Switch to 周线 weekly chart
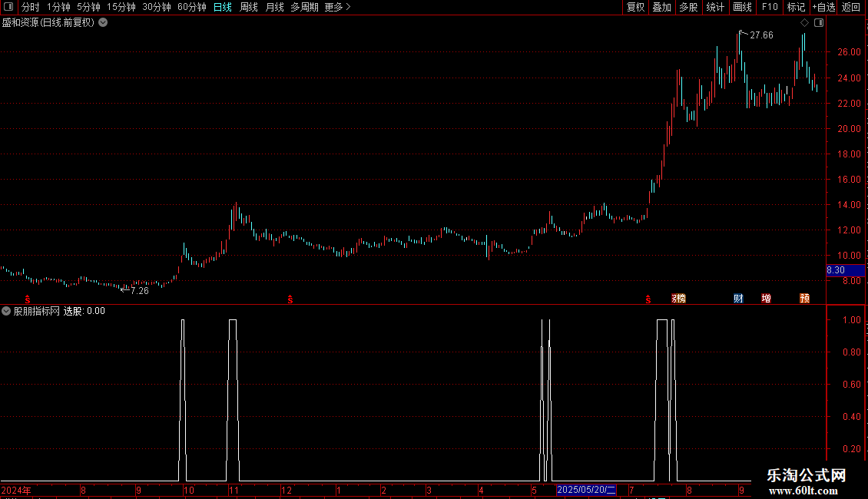868x499 pixels. pyautogui.click(x=249, y=7)
